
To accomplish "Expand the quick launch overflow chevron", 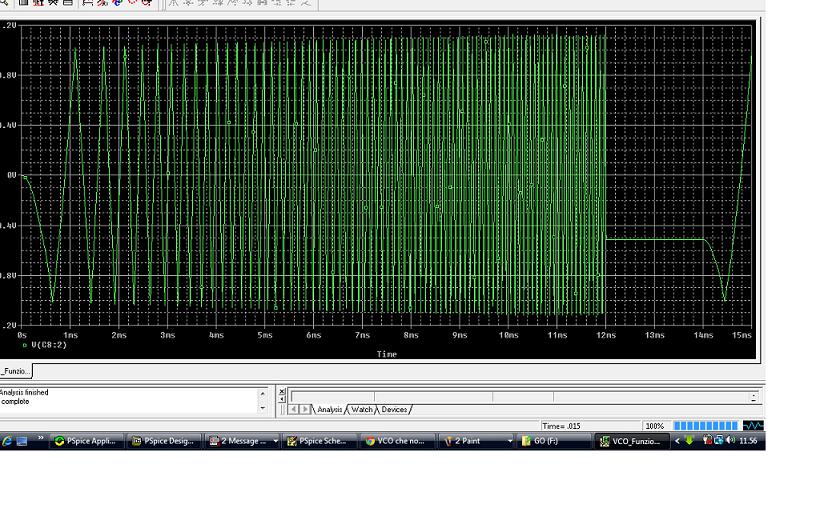I will click(x=41, y=440).
